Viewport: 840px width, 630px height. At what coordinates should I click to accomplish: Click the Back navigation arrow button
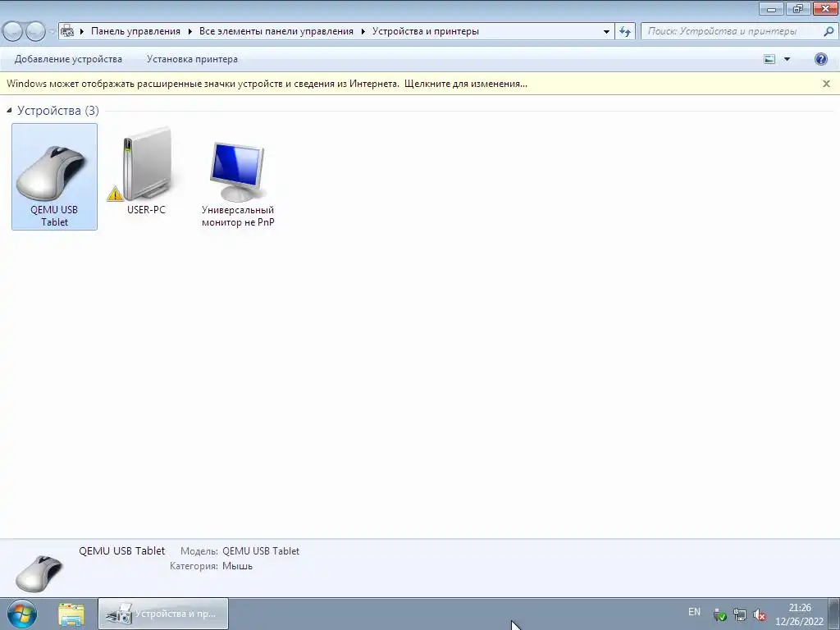13,32
